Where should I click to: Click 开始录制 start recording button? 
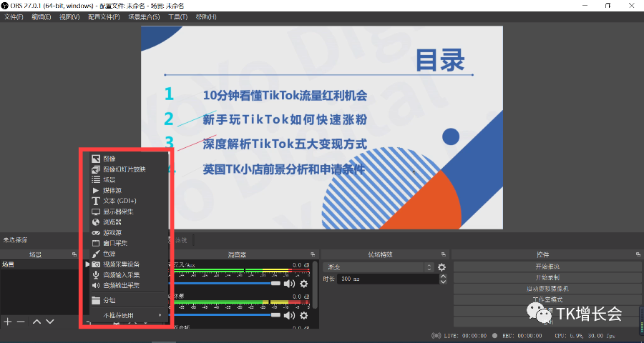[547, 278]
